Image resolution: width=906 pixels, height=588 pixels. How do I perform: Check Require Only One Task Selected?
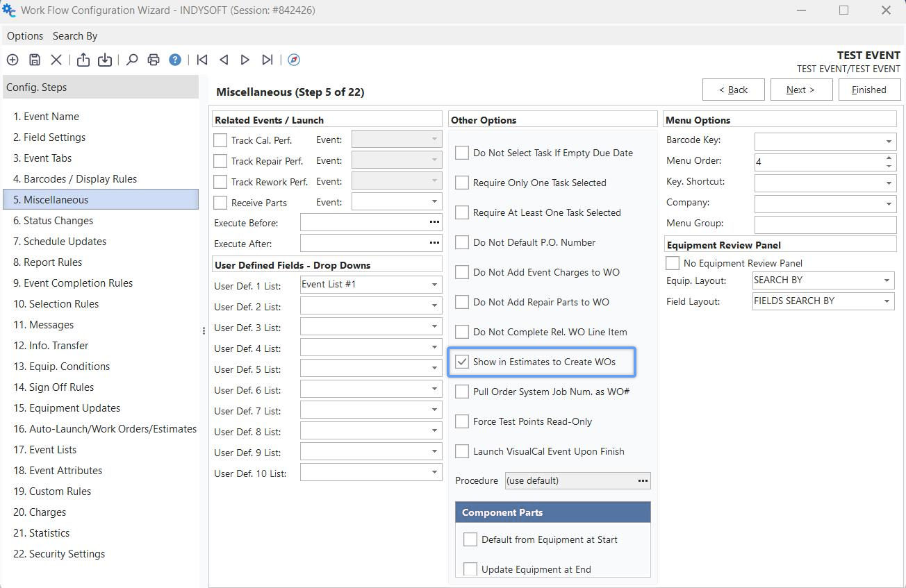pyautogui.click(x=462, y=183)
